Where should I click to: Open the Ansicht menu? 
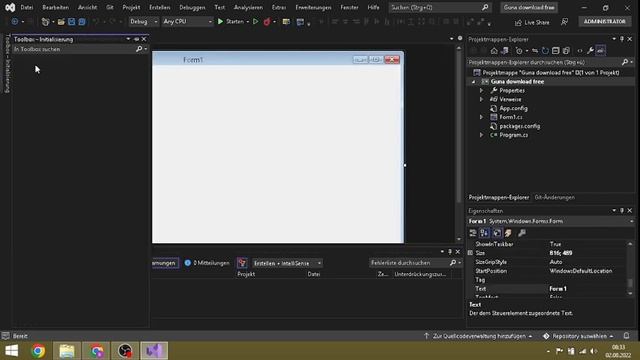tap(88, 7)
